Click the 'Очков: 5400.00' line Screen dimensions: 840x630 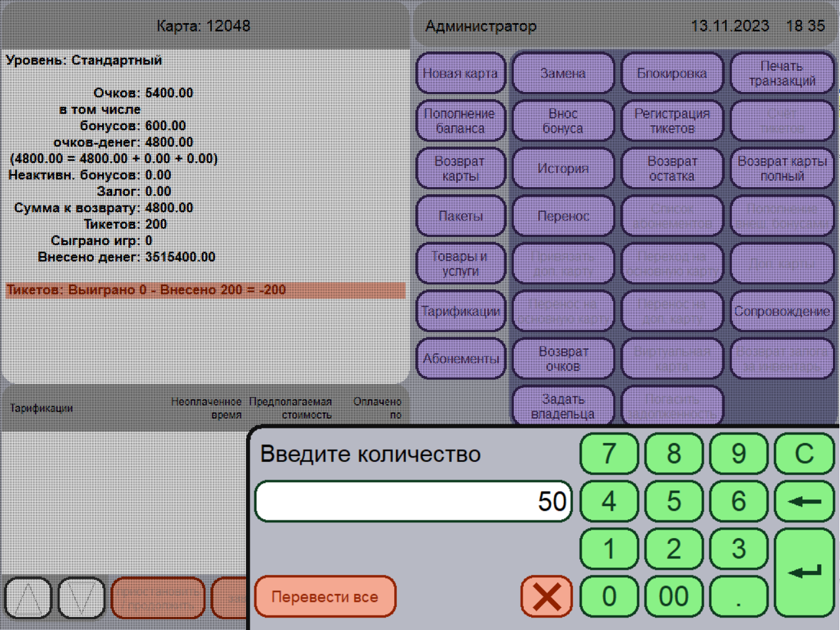[x=143, y=93]
